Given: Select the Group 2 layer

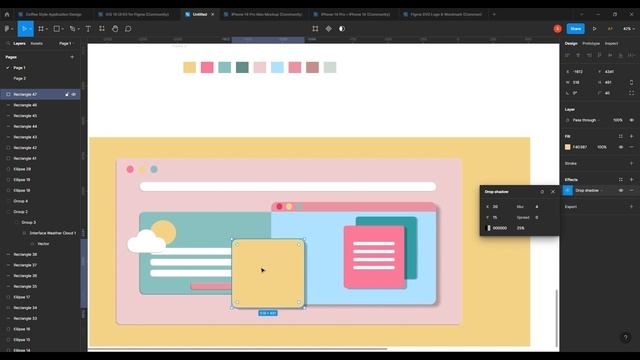Looking at the screenshot, I should [x=20, y=212].
